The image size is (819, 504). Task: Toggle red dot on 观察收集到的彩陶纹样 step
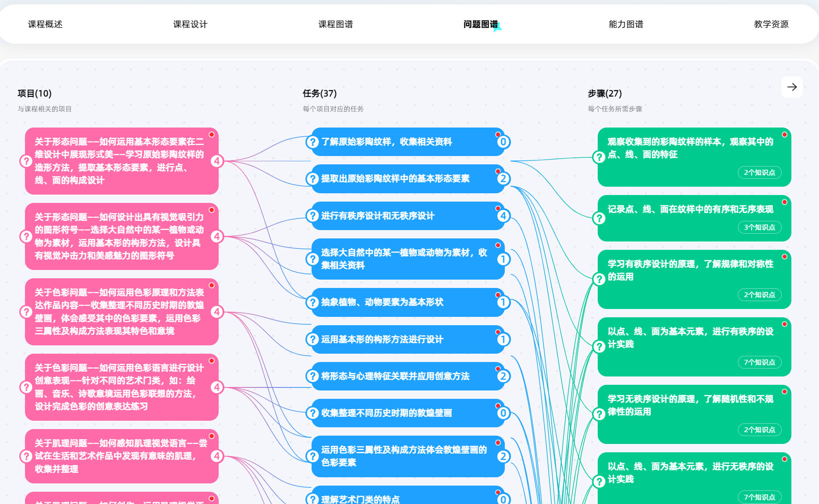784,135
